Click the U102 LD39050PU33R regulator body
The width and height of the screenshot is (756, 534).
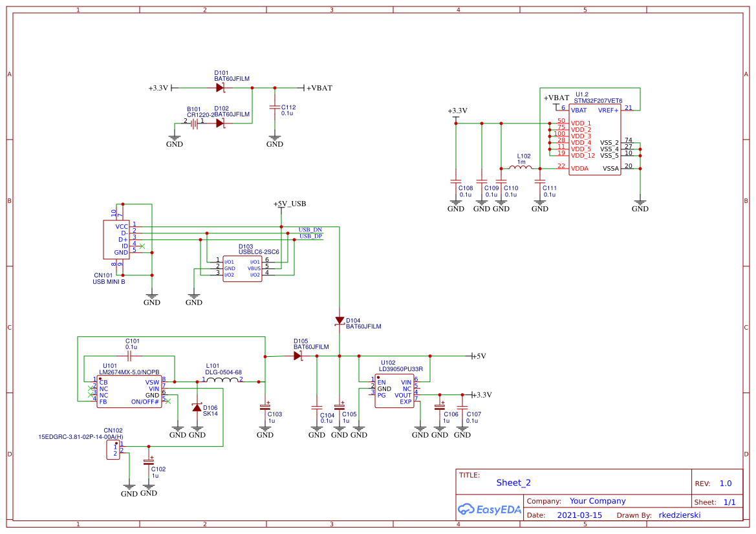click(394, 392)
